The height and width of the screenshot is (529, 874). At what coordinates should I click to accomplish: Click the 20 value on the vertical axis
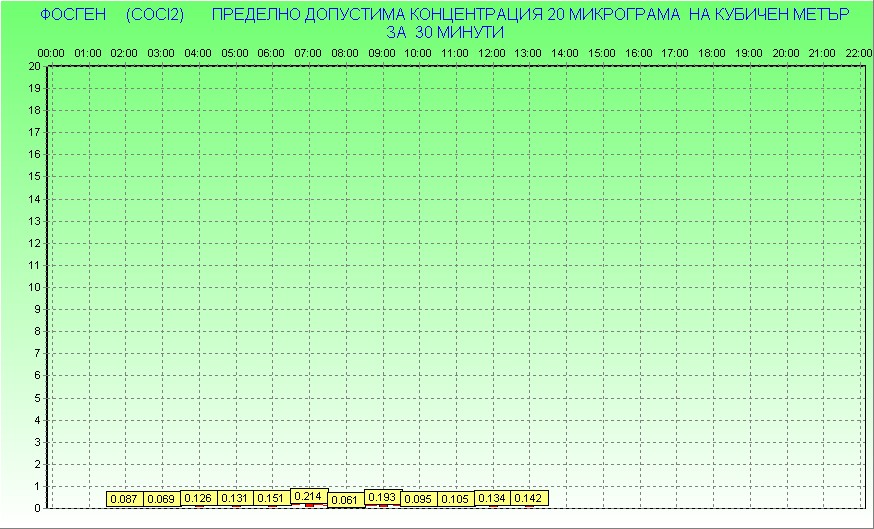click(x=35, y=66)
